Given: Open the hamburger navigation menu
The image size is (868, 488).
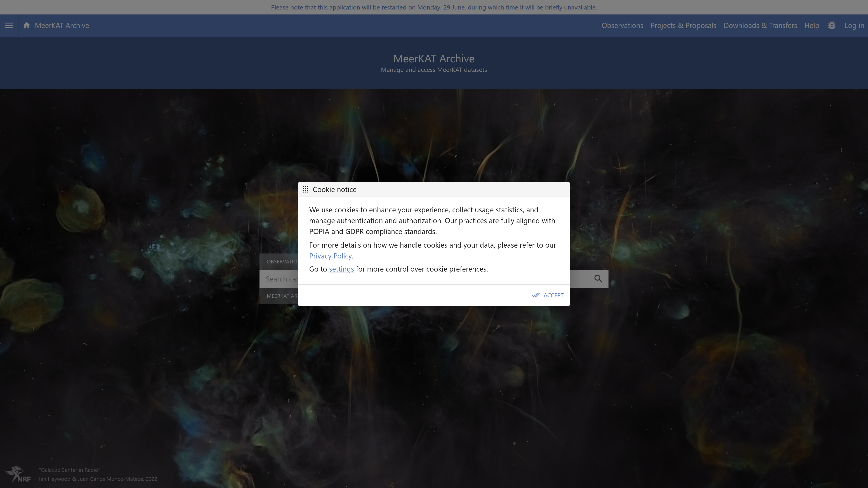Looking at the screenshot, I should pyautogui.click(x=9, y=26).
